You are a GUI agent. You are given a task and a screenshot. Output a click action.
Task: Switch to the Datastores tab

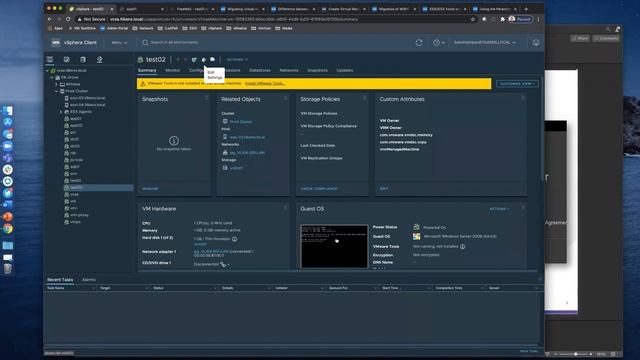click(x=260, y=70)
